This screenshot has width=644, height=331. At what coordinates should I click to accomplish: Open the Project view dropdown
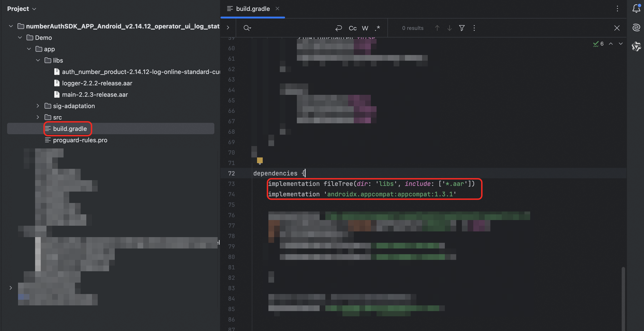[22, 9]
